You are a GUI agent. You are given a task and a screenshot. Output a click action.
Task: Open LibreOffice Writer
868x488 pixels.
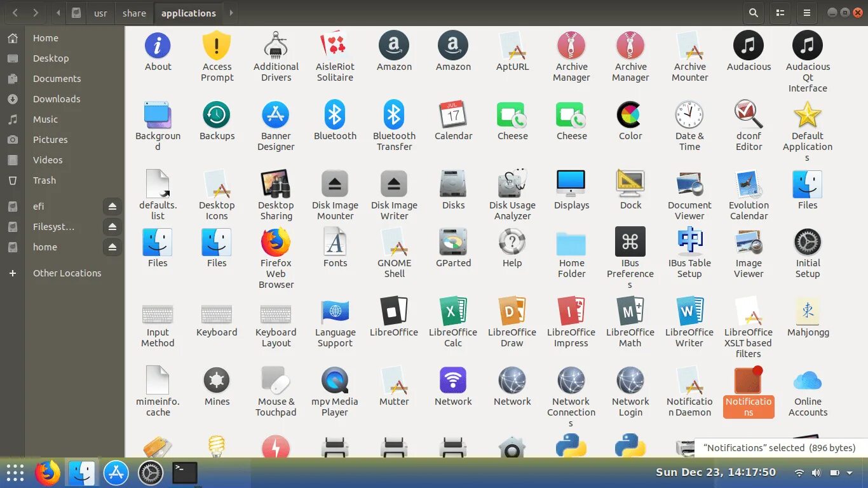tap(689, 311)
